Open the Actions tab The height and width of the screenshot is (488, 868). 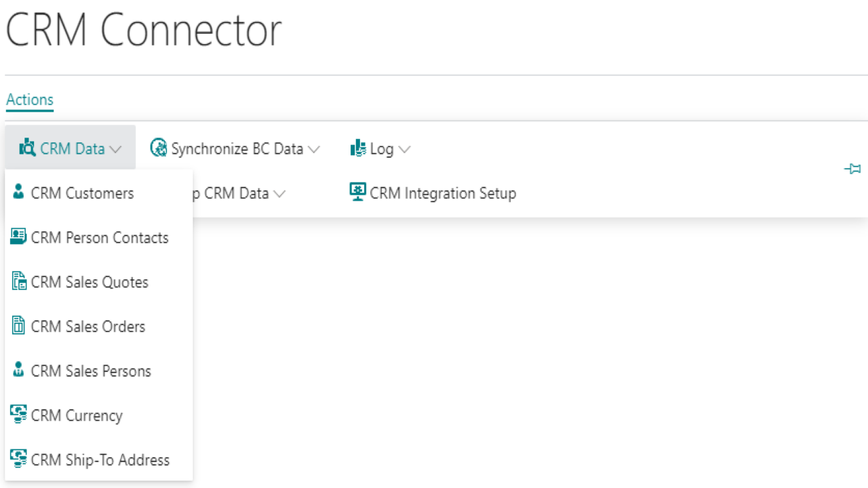click(30, 100)
